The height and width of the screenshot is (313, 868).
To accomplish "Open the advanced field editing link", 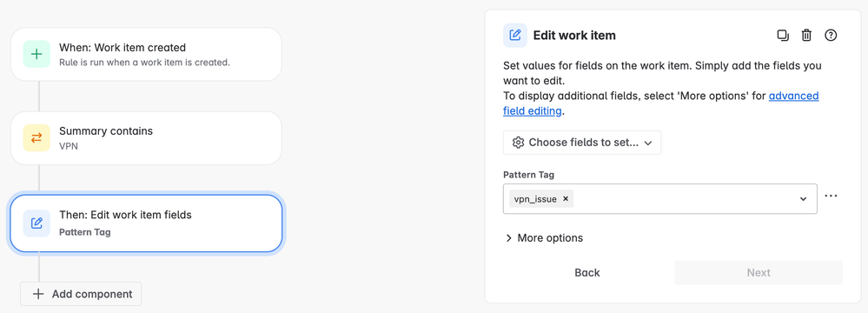I will (x=661, y=103).
